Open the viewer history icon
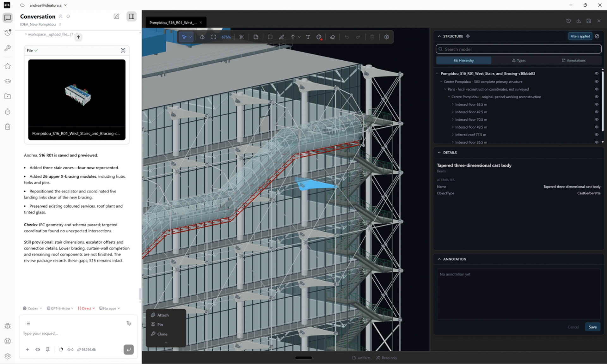This screenshot has height=364, width=607. [568, 21]
